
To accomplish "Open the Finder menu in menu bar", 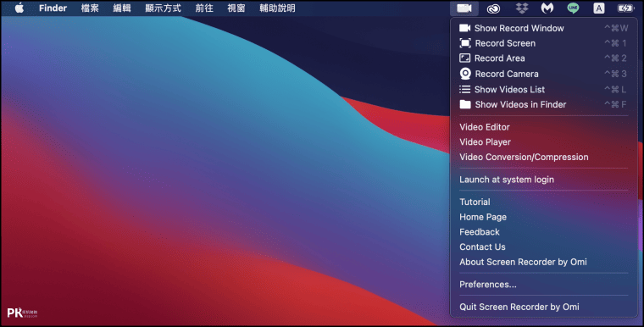I will click(53, 8).
